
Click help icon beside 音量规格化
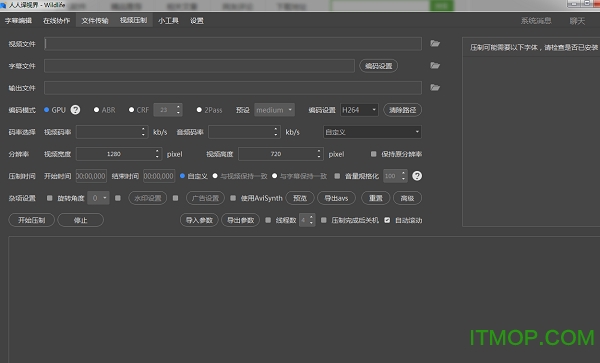tap(417, 176)
